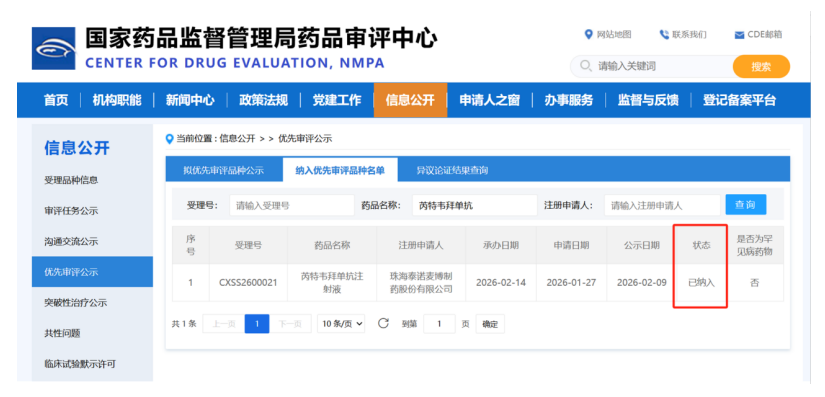Open 监督与反馈 navigation item

[648, 100]
